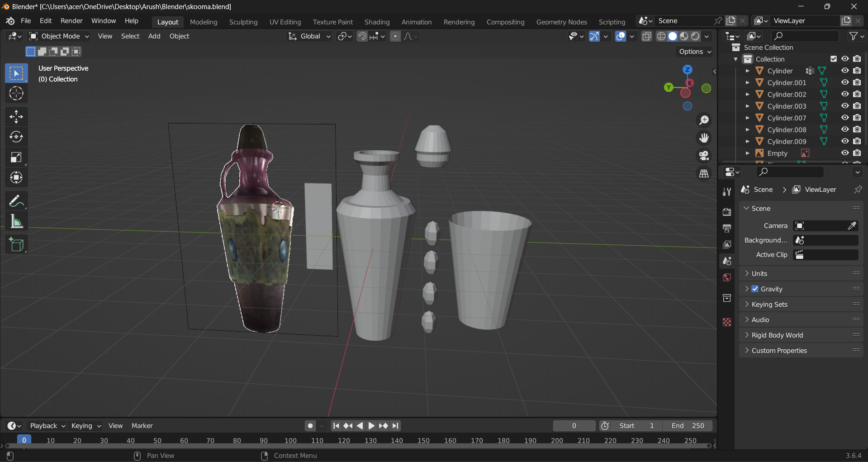Viewport: 868px width, 462px height.
Task: Click the timeline horizontal scrollbar
Action: click(x=357, y=446)
